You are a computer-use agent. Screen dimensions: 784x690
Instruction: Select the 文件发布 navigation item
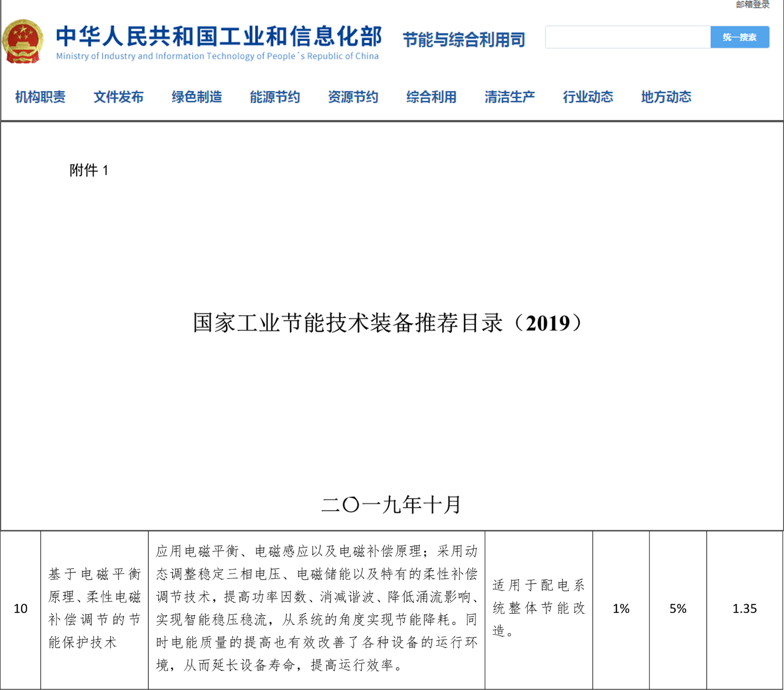pyautogui.click(x=118, y=97)
